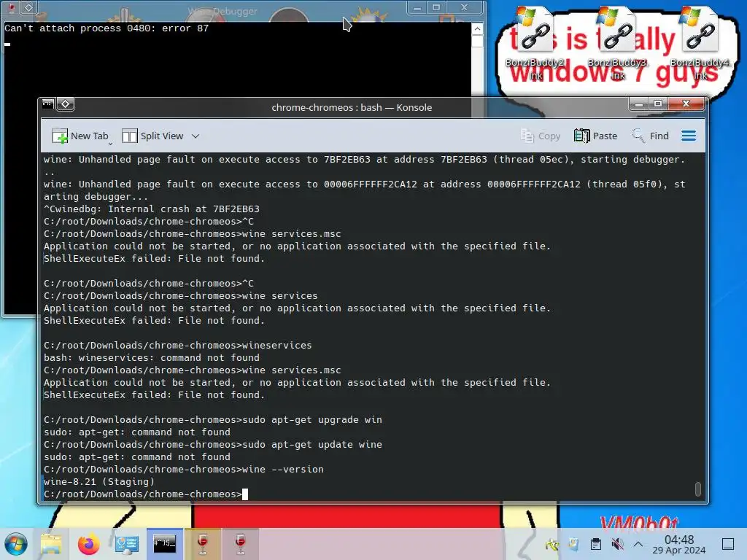This screenshot has width=747, height=560.
Task: Expand the New Tab dropdown arrow
Action: [x=110, y=144]
